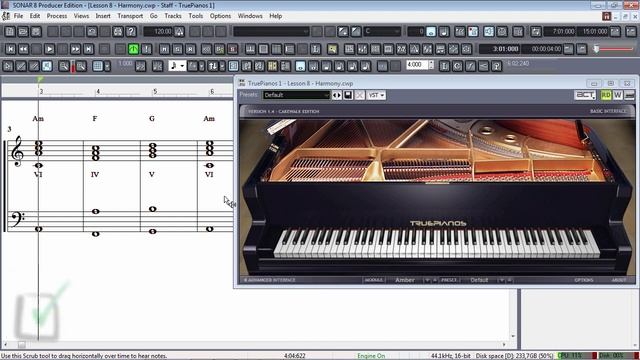This screenshot has width=640, height=360.
Task: Rewind to the start of project
Action: (11, 49)
